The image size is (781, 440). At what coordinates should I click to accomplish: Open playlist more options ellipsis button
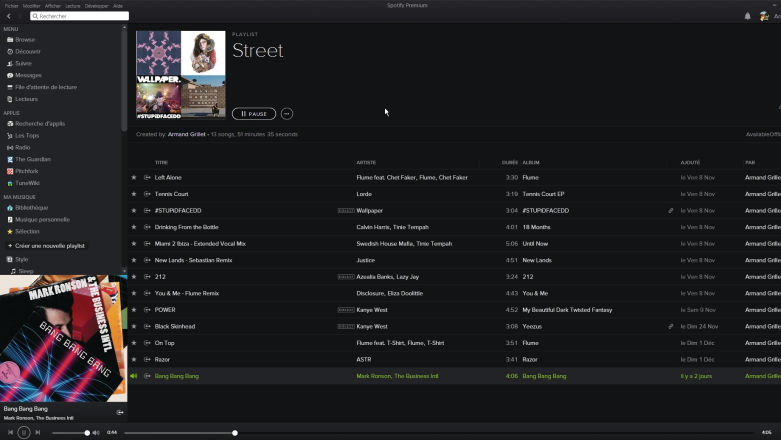click(287, 114)
